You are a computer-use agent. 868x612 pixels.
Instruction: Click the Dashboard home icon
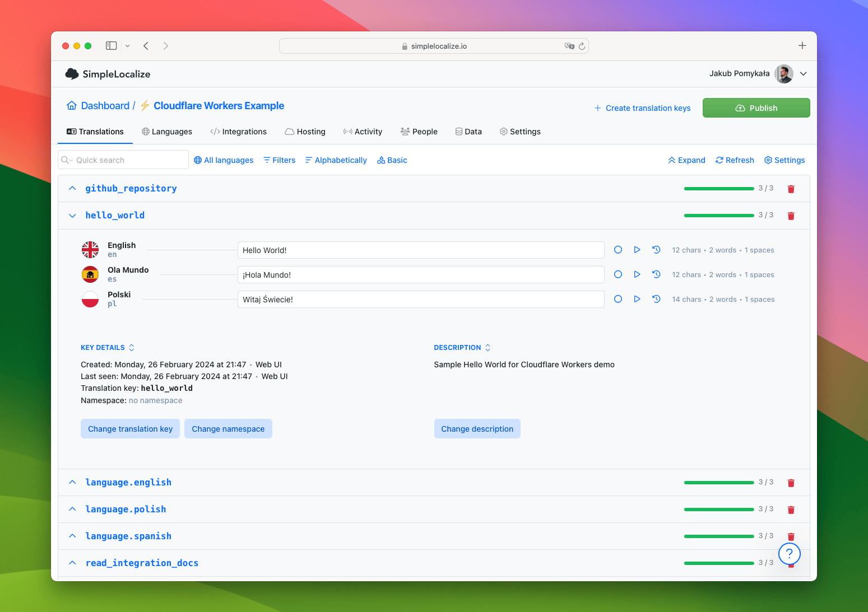pyautogui.click(x=72, y=106)
